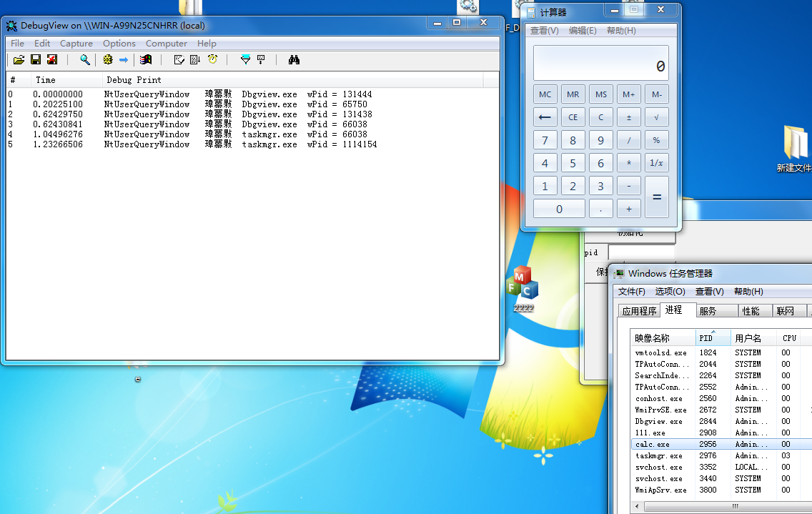
Task: Open the History Depth icon in DebugView
Action: 261,59
